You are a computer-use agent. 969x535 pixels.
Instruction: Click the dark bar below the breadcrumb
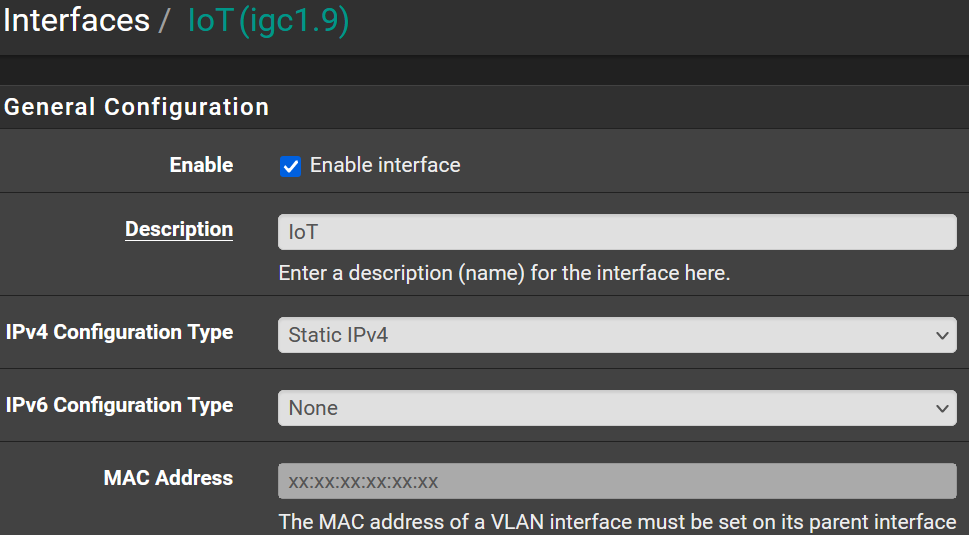(484, 70)
